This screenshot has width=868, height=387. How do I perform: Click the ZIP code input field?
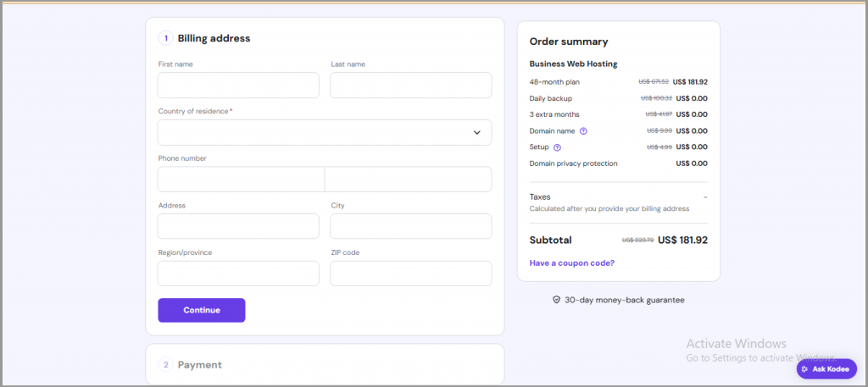(411, 274)
